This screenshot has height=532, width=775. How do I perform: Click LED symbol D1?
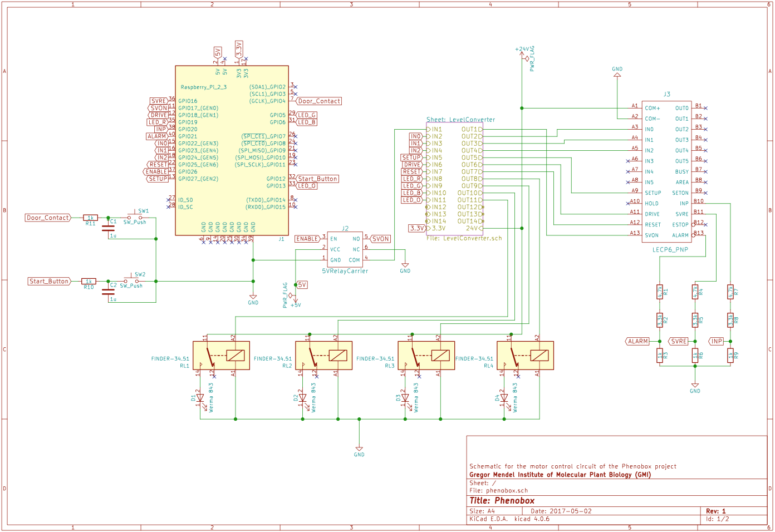point(200,398)
